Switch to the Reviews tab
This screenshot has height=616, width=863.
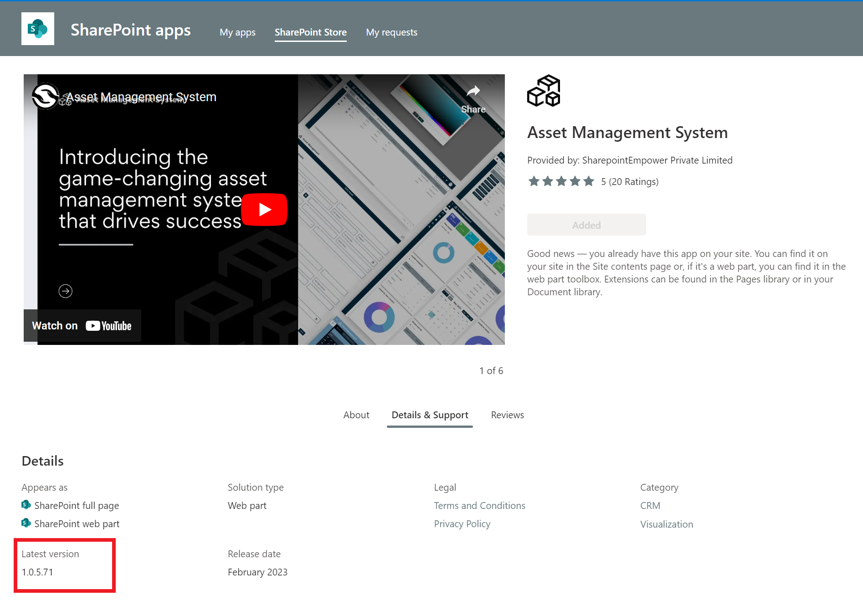[507, 415]
